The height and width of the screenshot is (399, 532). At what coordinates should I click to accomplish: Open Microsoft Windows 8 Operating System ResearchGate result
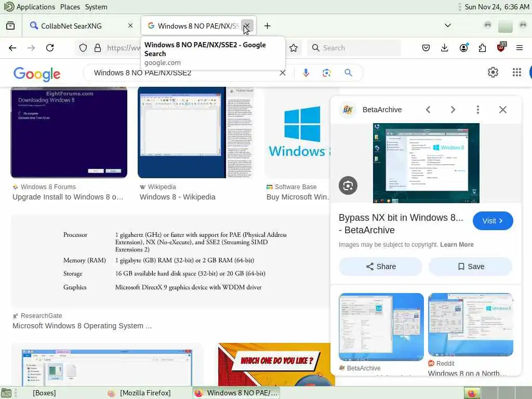coord(82,326)
